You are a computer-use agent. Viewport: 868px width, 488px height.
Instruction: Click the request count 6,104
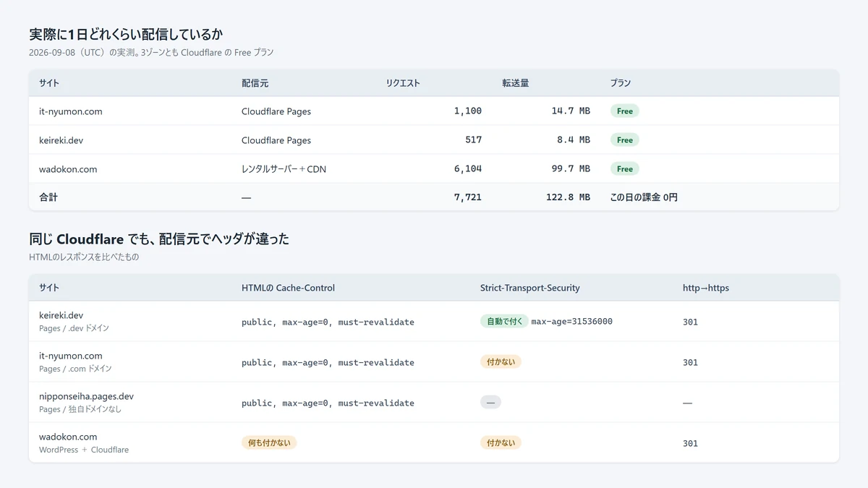[468, 169]
